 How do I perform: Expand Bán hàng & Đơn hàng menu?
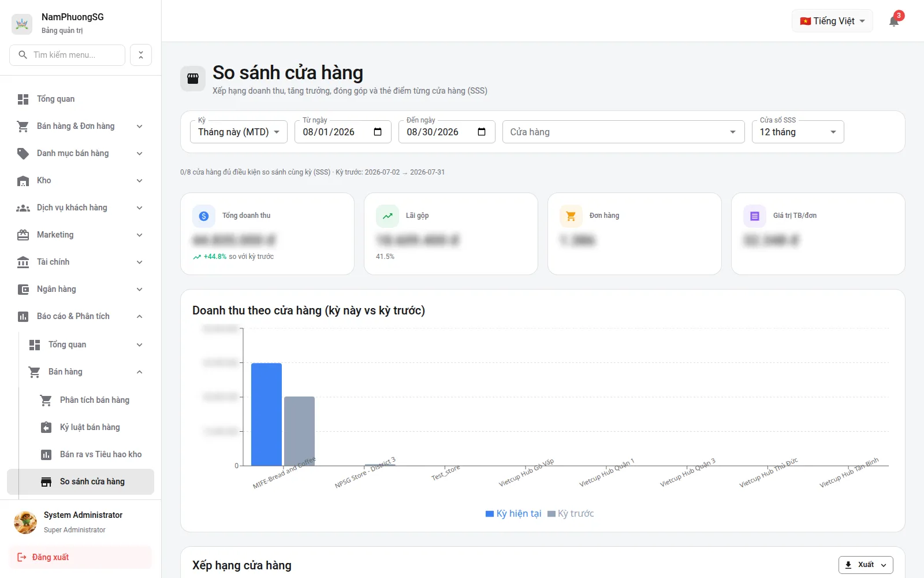(81, 126)
